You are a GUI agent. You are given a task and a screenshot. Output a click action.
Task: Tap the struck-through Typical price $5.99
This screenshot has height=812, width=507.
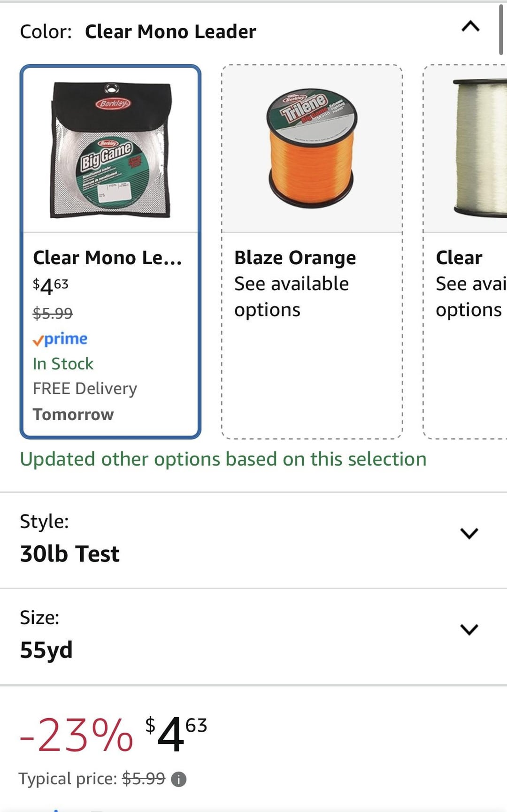(x=144, y=779)
